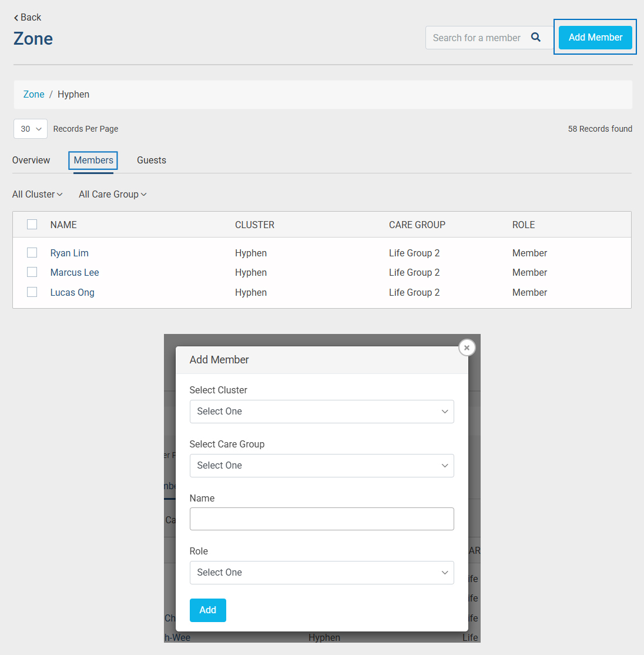Open the Guests tab
This screenshot has height=655, width=644.
click(152, 161)
